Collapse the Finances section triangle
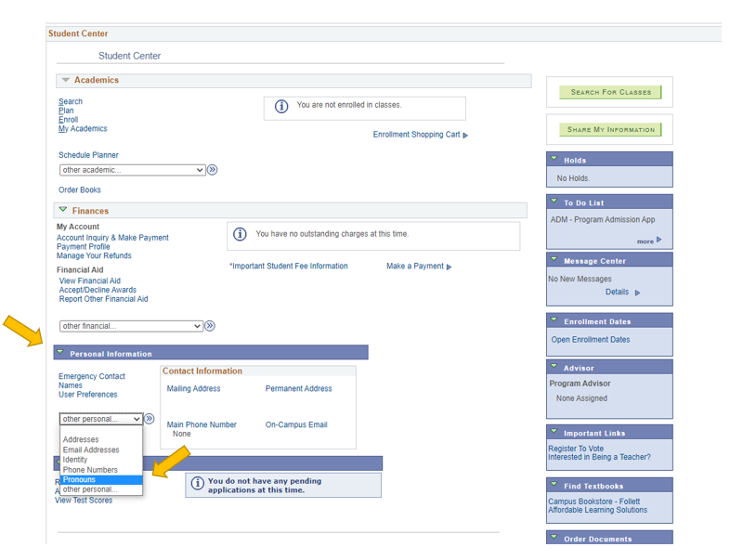The height and width of the screenshot is (560, 730). 63,211
